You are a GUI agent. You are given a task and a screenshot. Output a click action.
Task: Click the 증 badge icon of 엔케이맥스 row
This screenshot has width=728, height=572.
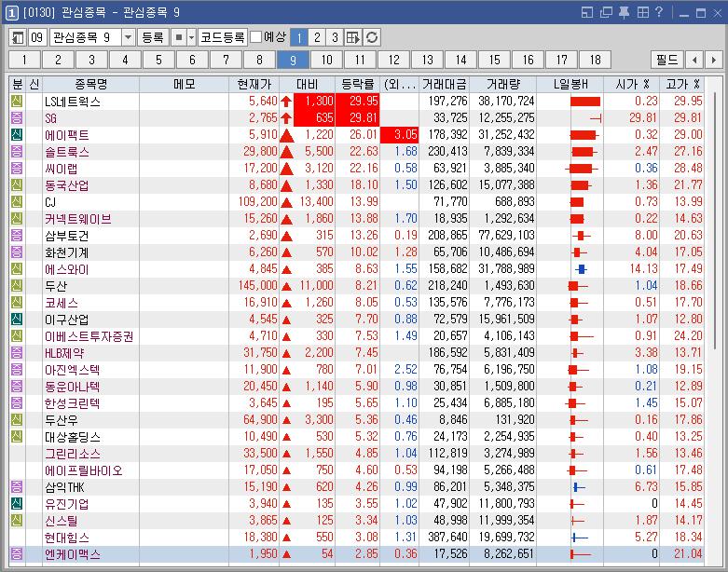[17, 553]
